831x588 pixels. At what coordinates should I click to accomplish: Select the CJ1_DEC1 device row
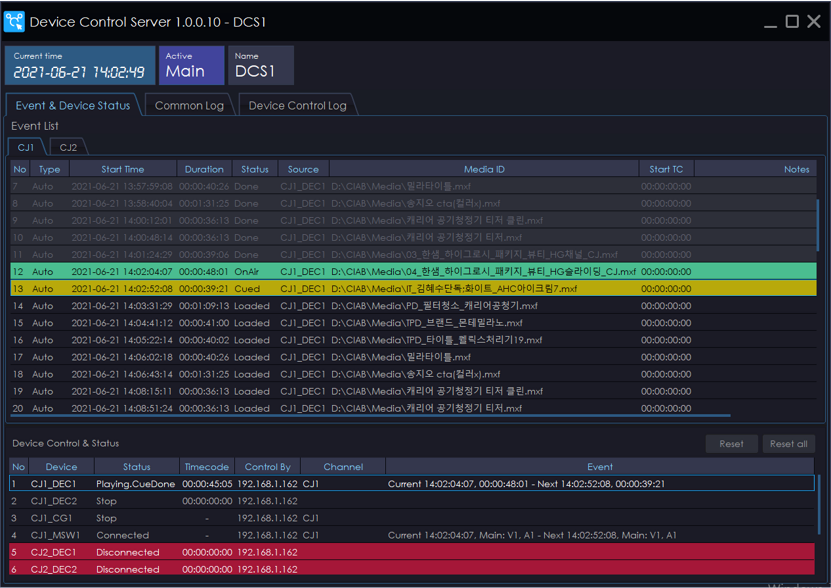point(412,484)
